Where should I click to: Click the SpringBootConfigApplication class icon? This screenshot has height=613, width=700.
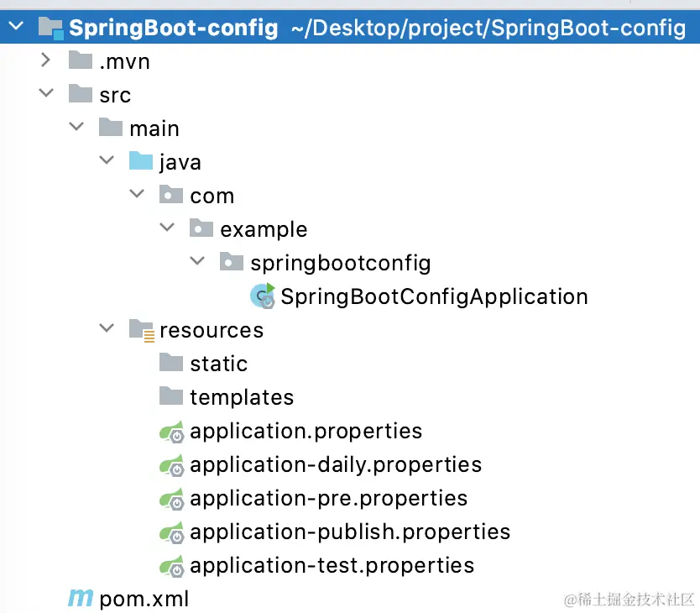(x=263, y=296)
